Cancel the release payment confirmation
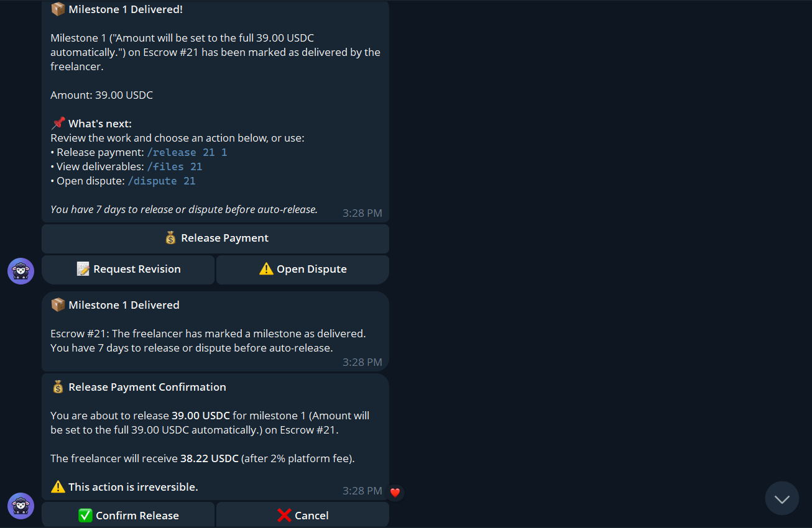 [x=303, y=516]
